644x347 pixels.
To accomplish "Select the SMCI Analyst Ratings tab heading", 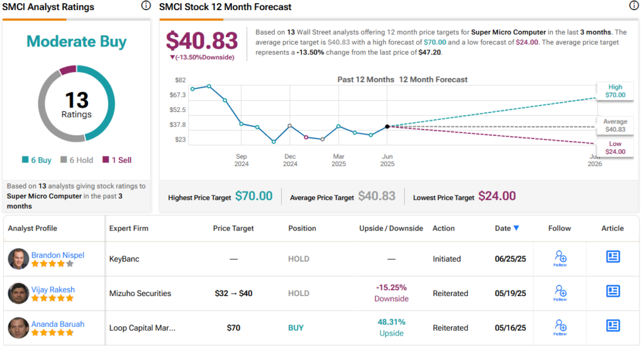I will pos(48,6).
